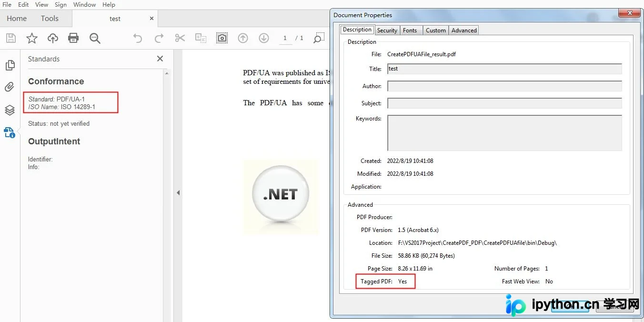Open the Sign menu
Image resolution: width=644 pixels, height=322 pixels.
point(60,4)
